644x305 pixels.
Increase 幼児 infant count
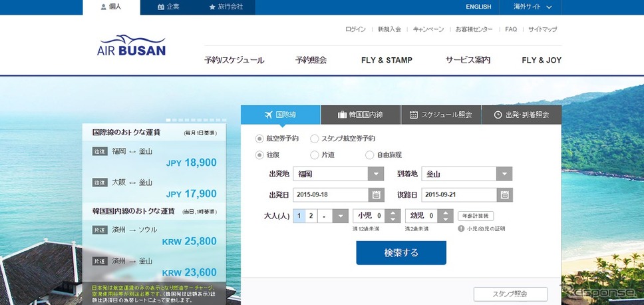point(445,212)
